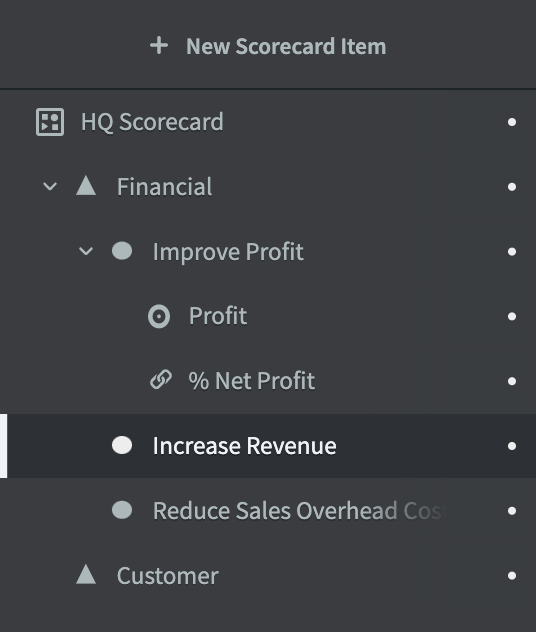The image size is (536, 632).
Task: Collapse the Improve Profit chevron
Action: (x=86, y=252)
